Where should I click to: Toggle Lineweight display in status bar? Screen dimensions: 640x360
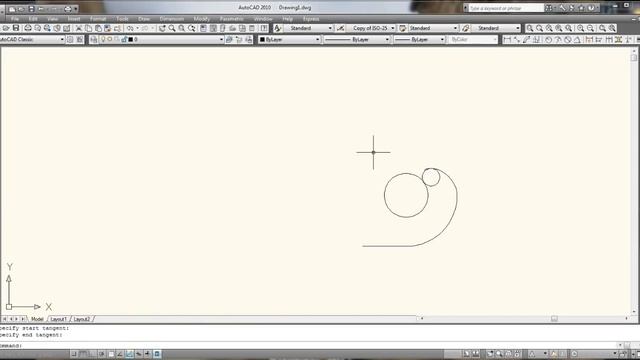click(x=147, y=354)
